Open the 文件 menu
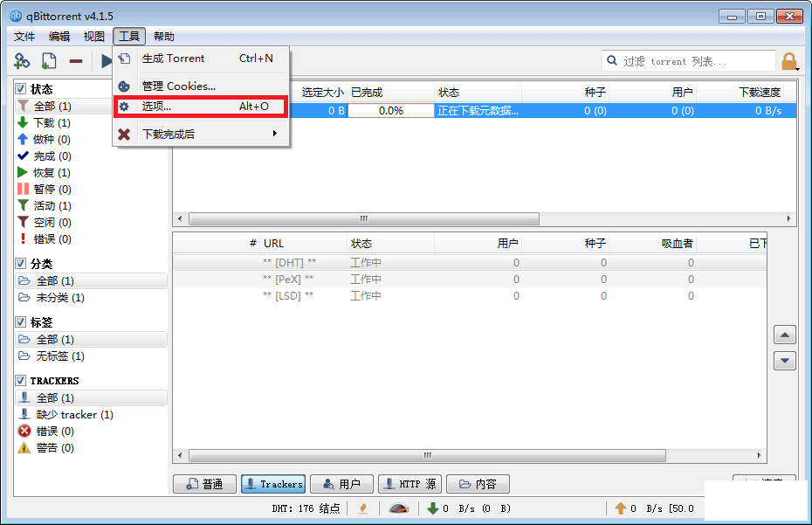812x525 pixels. (x=24, y=37)
